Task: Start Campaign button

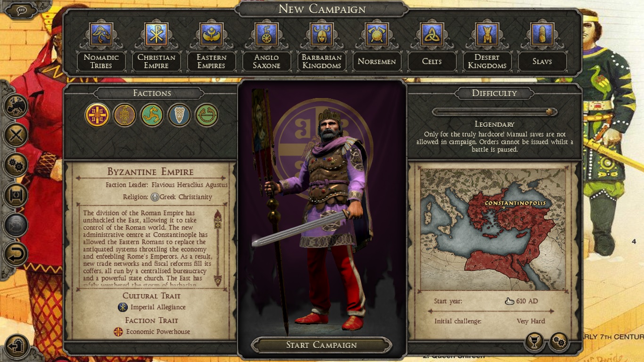Action: click(322, 345)
